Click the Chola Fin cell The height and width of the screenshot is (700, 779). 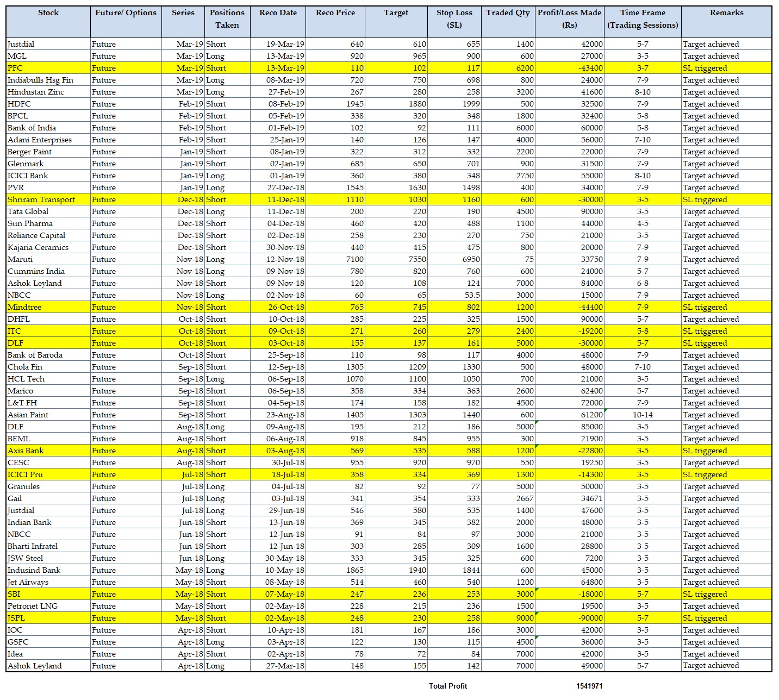click(x=48, y=367)
